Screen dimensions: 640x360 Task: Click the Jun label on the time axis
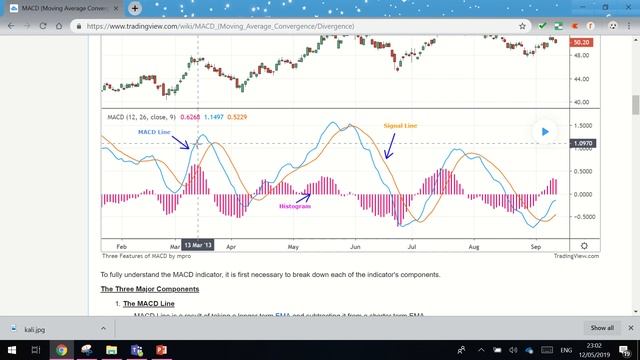click(355, 247)
